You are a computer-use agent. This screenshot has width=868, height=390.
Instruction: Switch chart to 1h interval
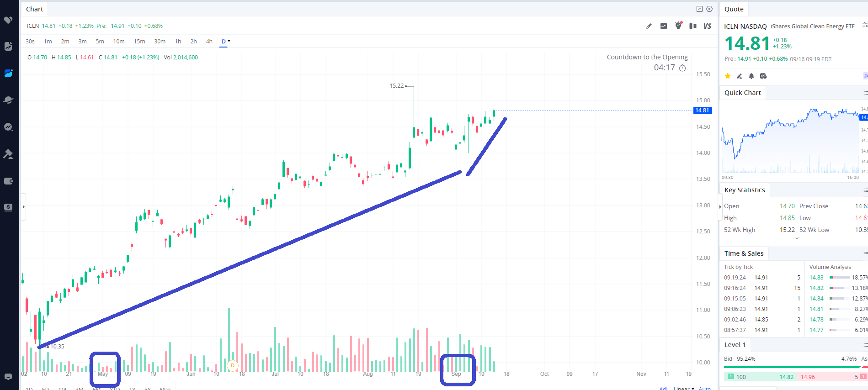click(x=178, y=41)
